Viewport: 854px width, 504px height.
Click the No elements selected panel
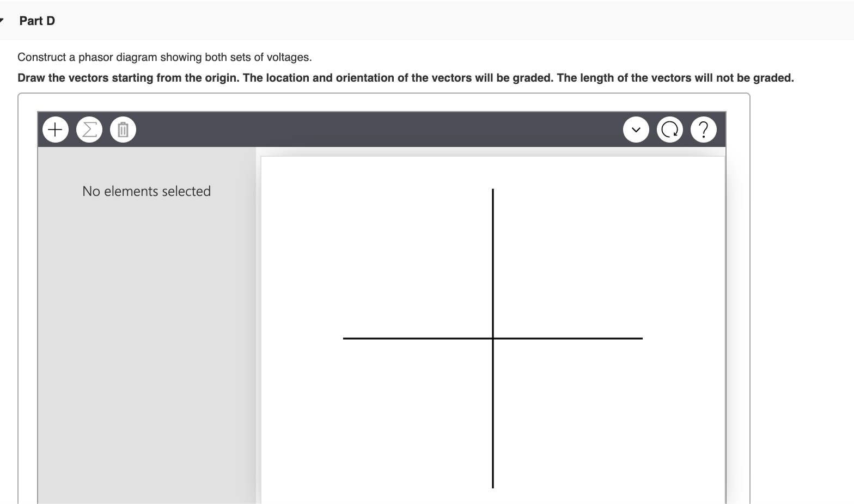tap(146, 191)
